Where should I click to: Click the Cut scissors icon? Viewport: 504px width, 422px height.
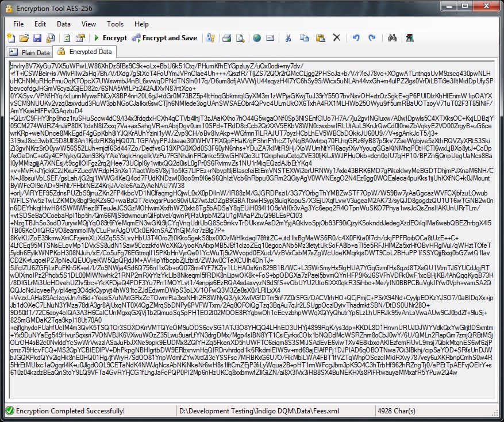288,38
